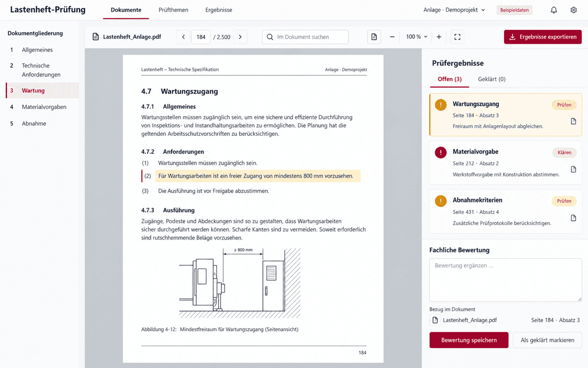Click 'Seite 431 · Absatz 4' text

pos(476,212)
